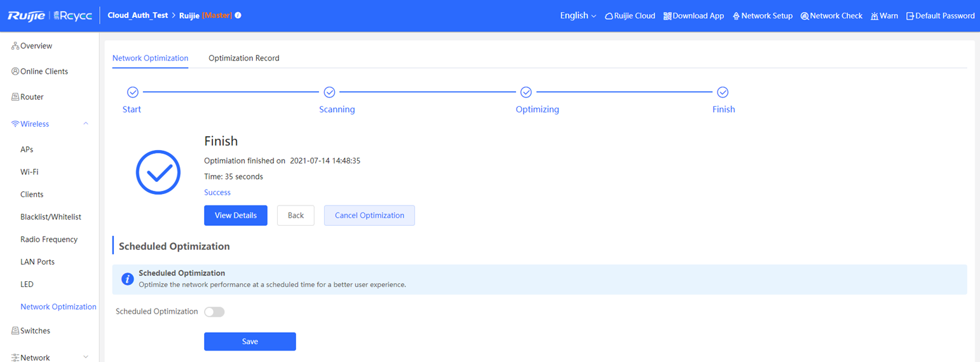Viewport: 980px width, 362px height.
Task: Click the Network Setup link text
Action: pos(767,16)
